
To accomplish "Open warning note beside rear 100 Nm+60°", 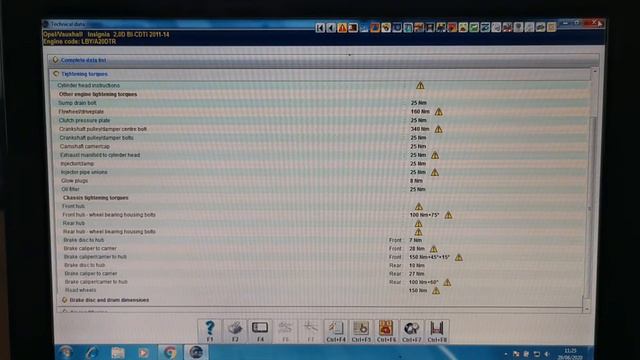I will click(447, 282).
